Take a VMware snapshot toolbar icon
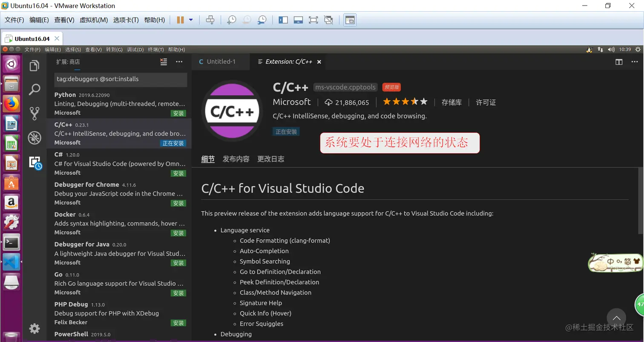Viewport: 644px width, 342px height. [231, 20]
